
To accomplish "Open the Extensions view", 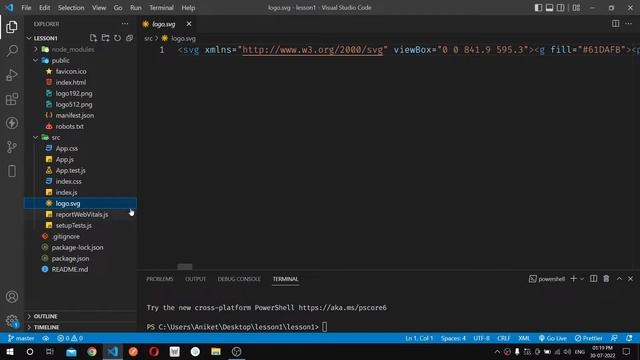I will [x=12, y=99].
